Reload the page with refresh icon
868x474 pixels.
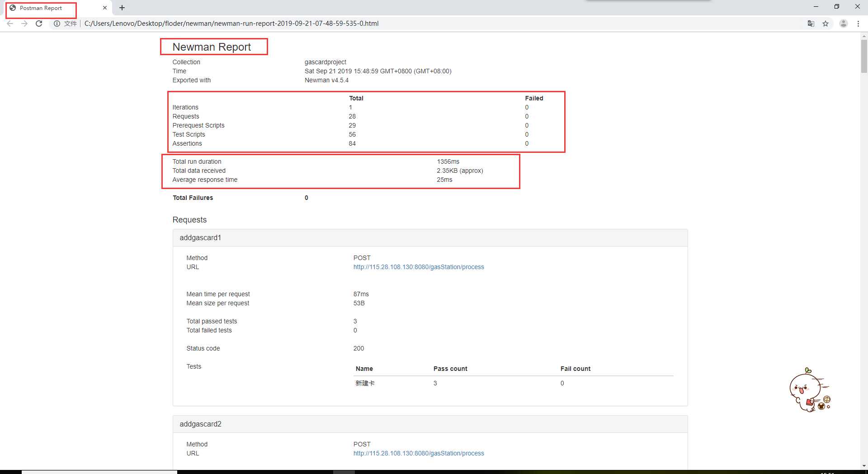coord(39,24)
